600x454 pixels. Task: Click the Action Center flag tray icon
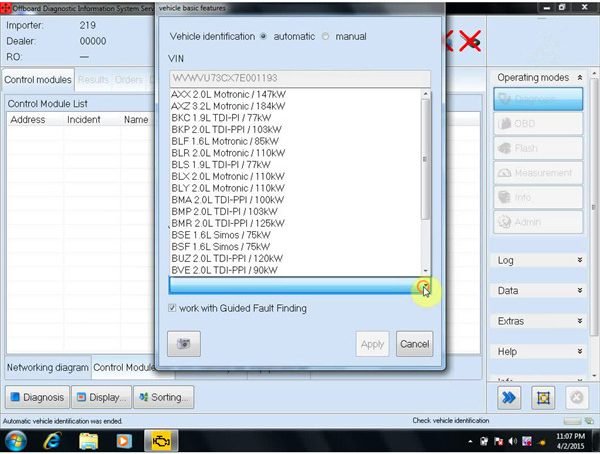coord(498,442)
